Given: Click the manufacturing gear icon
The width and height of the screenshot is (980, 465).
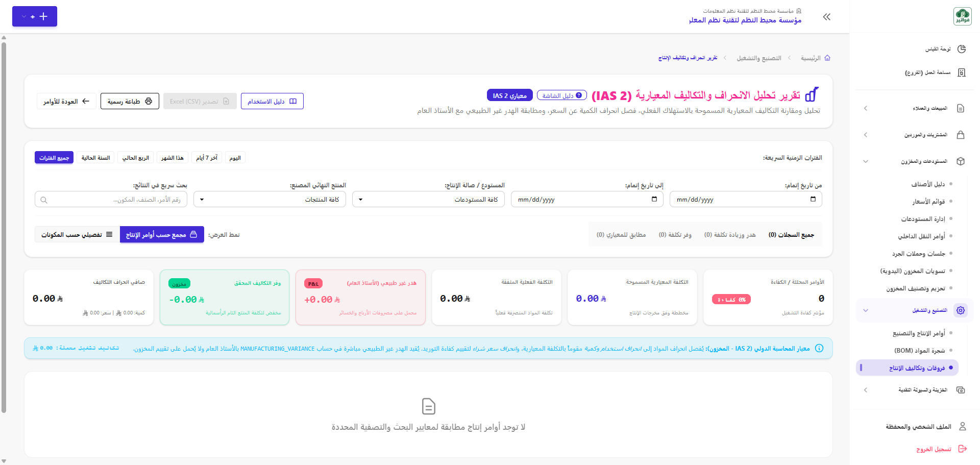Looking at the screenshot, I should pyautogui.click(x=961, y=310).
